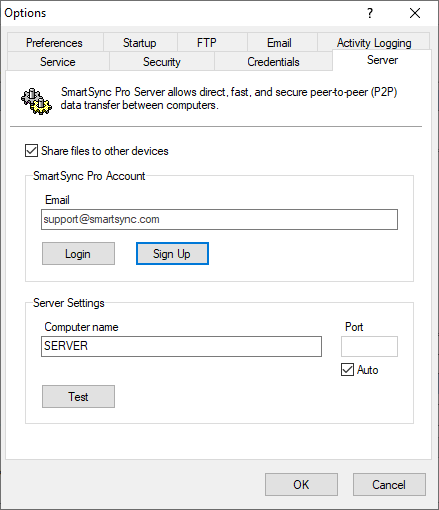The image size is (439, 510).
Task: Confirm settings with OK button
Action: [x=301, y=484]
